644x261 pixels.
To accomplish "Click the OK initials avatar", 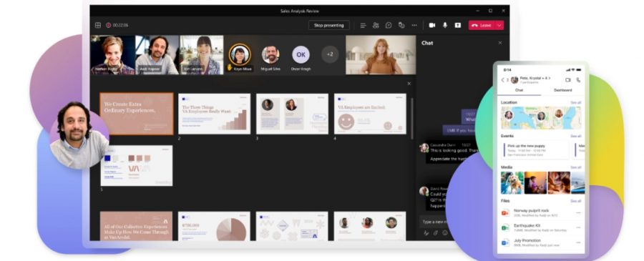I will (x=301, y=54).
